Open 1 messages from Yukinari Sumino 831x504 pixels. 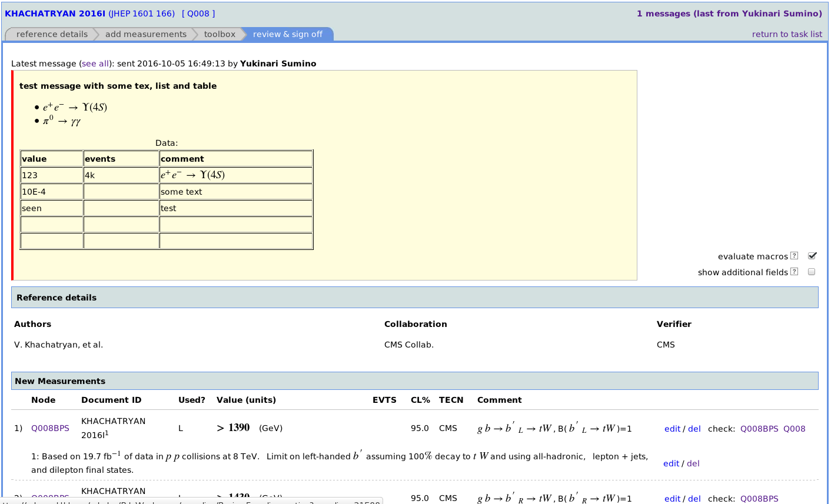coord(729,14)
